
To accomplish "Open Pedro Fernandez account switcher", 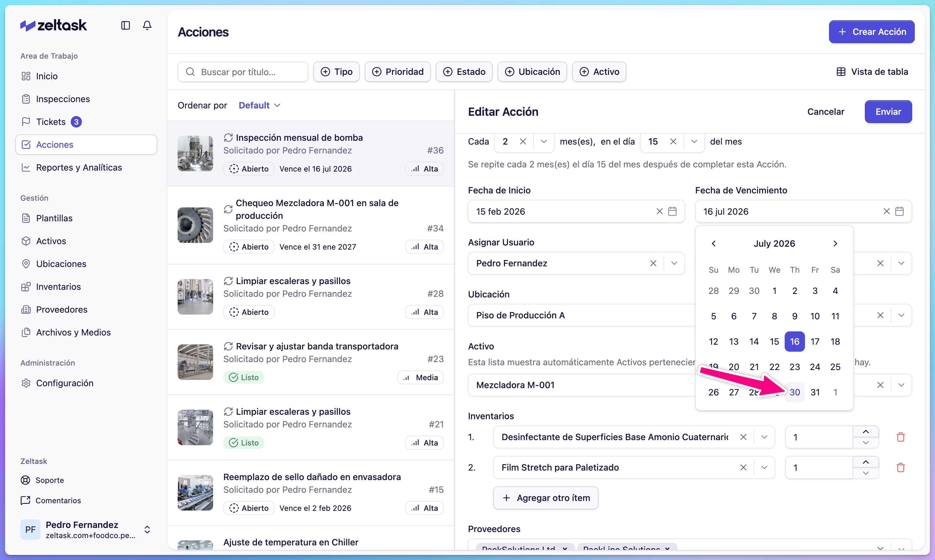I will [86, 530].
